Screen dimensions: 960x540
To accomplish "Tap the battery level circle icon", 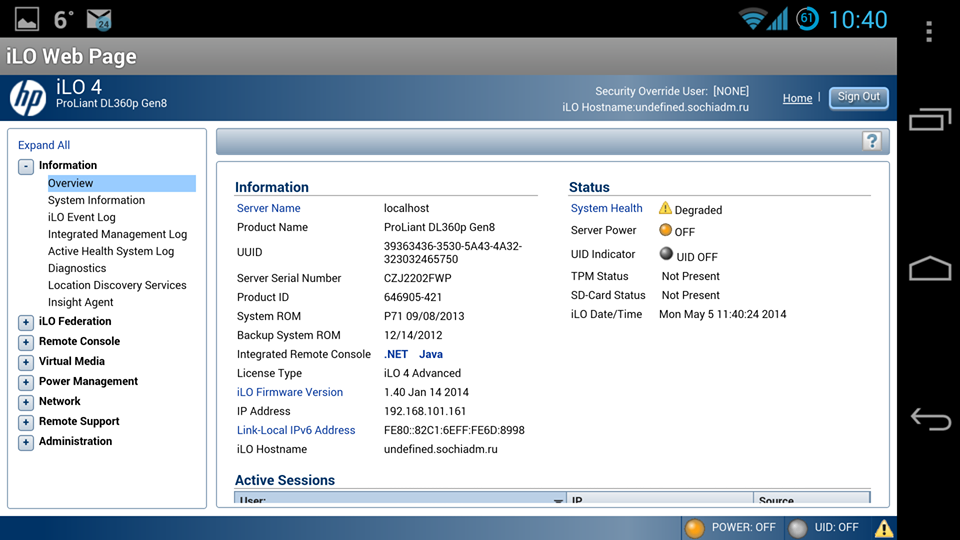I will tap(807, 19).
